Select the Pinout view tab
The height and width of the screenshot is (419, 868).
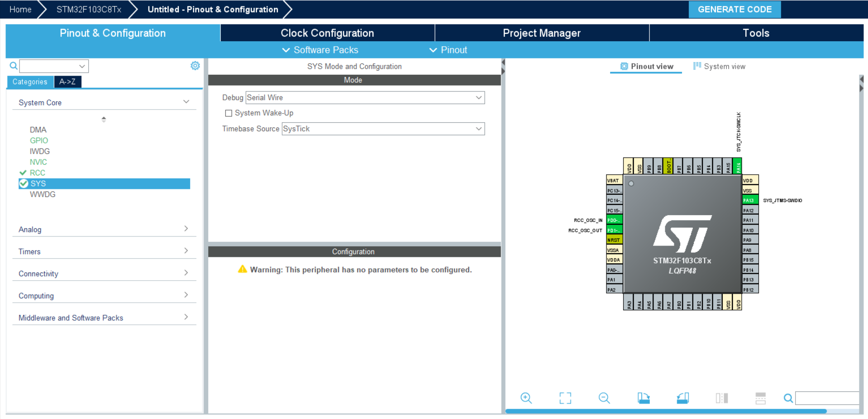(646, 66)
